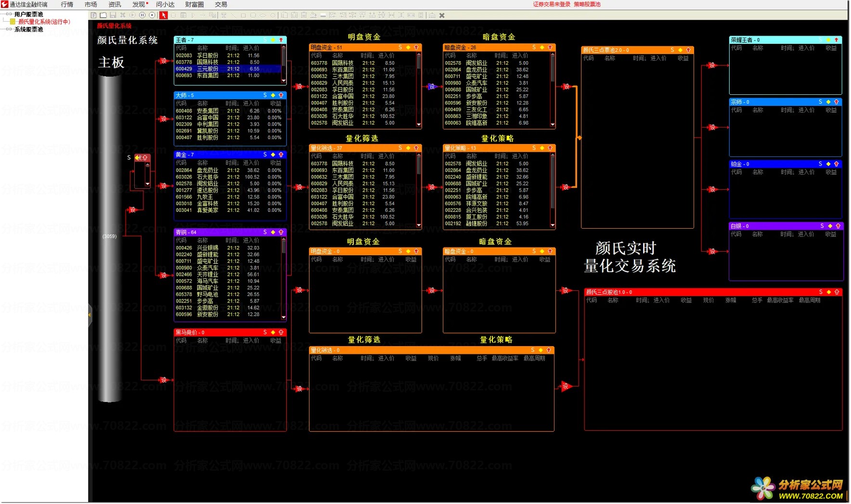Image resolution: width=851 pixels, height=504 pixels.
Task: Click the black X icon ending the toolbar
Action: click(x=442, y=15)
